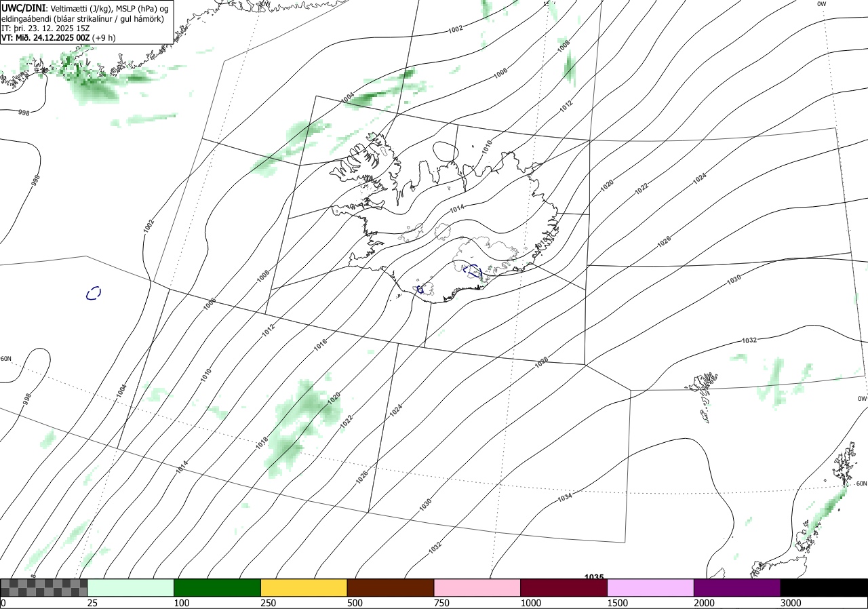Click the legend tick label "500"
Screen dimensions: 868x609
(355, 603)
